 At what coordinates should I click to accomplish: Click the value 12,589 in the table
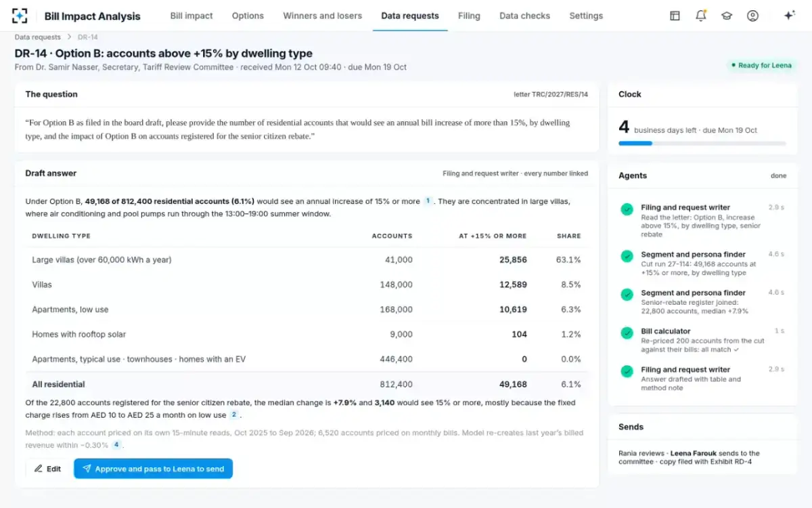point(513,284)
